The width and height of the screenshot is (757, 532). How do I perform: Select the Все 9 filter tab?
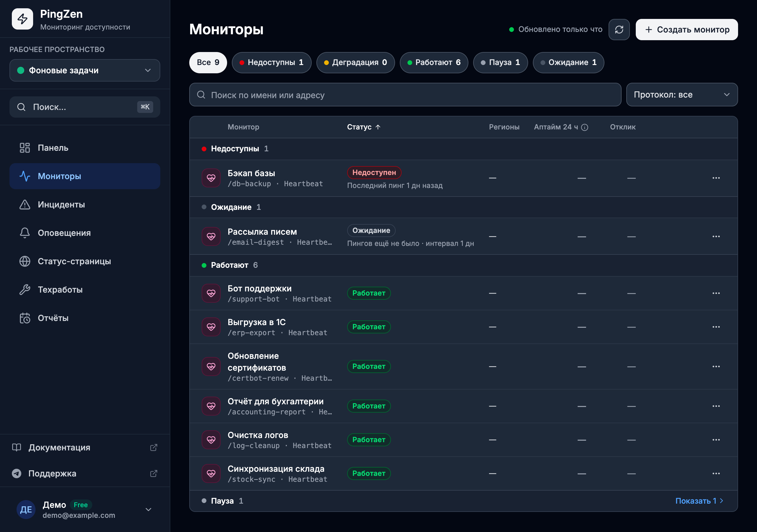coord(208,62)
